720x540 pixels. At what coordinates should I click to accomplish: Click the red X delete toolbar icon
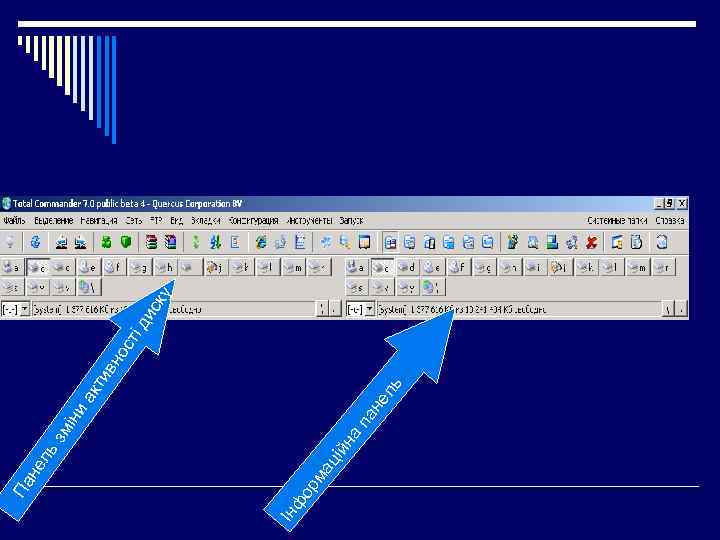tap(591, 242)
